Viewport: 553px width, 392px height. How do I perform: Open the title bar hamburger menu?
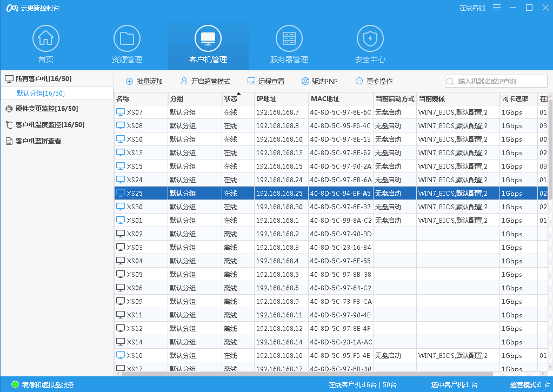(497, 8)
